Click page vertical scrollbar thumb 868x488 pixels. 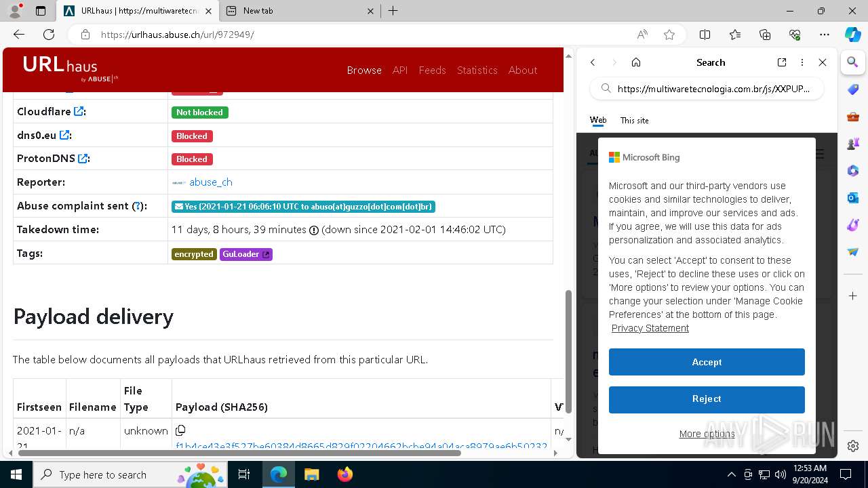pyautogui.click(x=568, y=351)
